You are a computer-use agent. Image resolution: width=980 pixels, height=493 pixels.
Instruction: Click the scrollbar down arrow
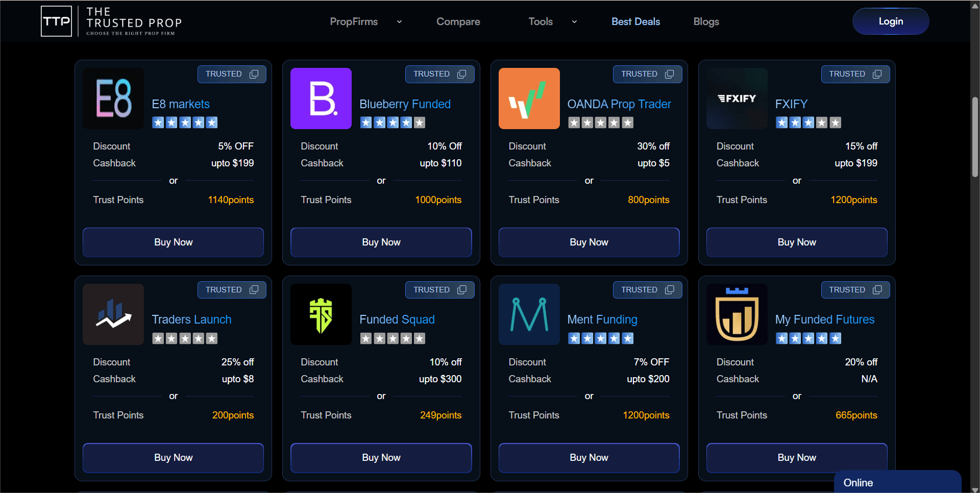(975, 489)
